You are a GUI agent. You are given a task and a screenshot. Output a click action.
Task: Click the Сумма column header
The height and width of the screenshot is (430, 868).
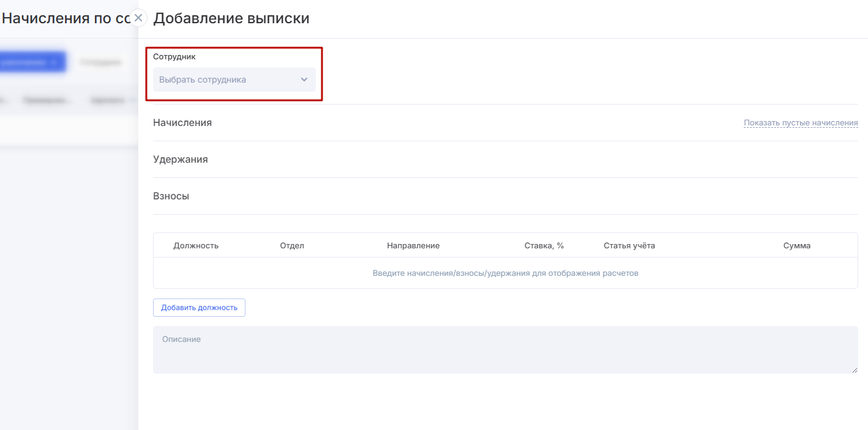point(796,245)
